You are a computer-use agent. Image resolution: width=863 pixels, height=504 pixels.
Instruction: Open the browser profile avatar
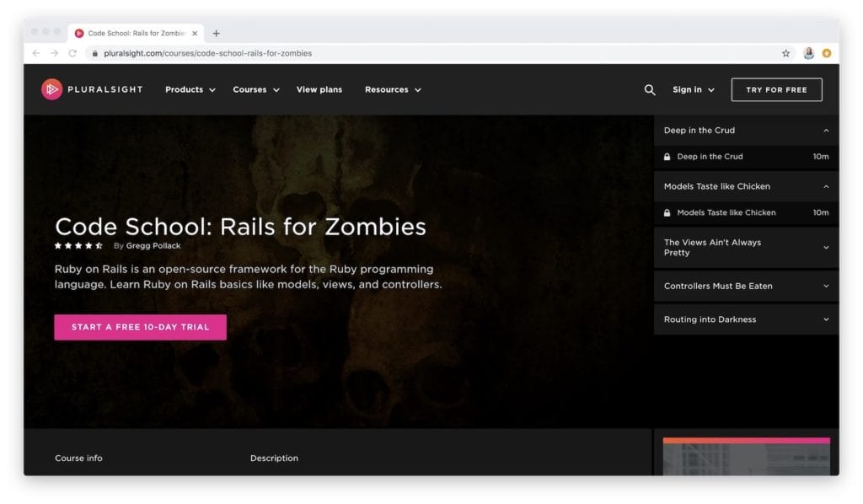[808, 53]
